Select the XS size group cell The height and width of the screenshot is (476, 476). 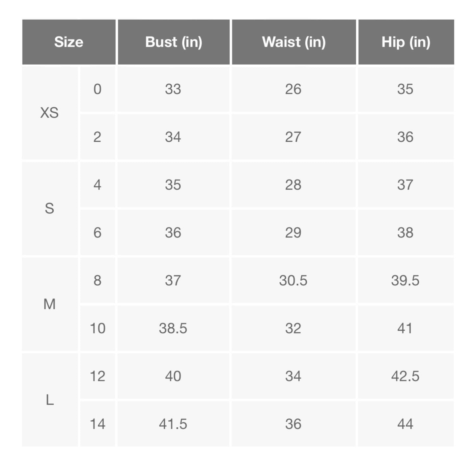coord(50,113)
